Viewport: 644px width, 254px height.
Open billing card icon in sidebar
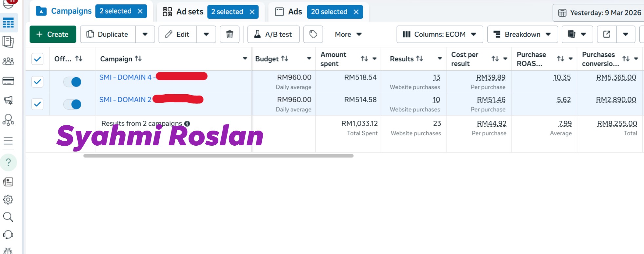8,81
